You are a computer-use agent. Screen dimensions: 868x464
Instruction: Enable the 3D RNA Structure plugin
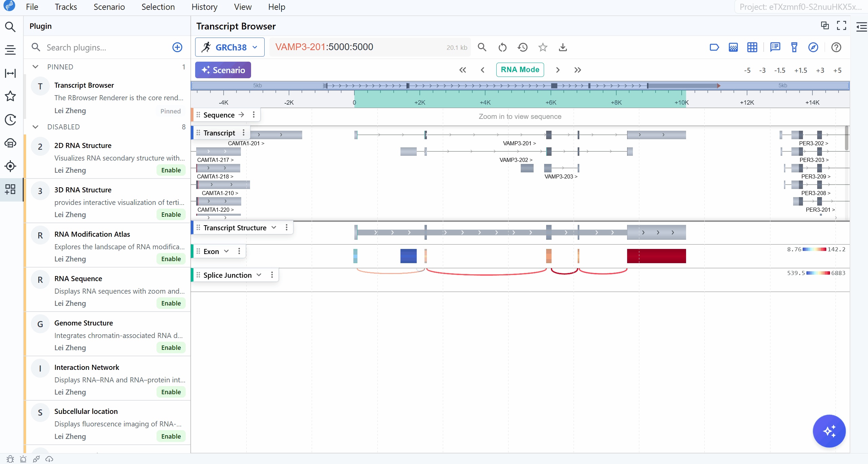(171, 214)
